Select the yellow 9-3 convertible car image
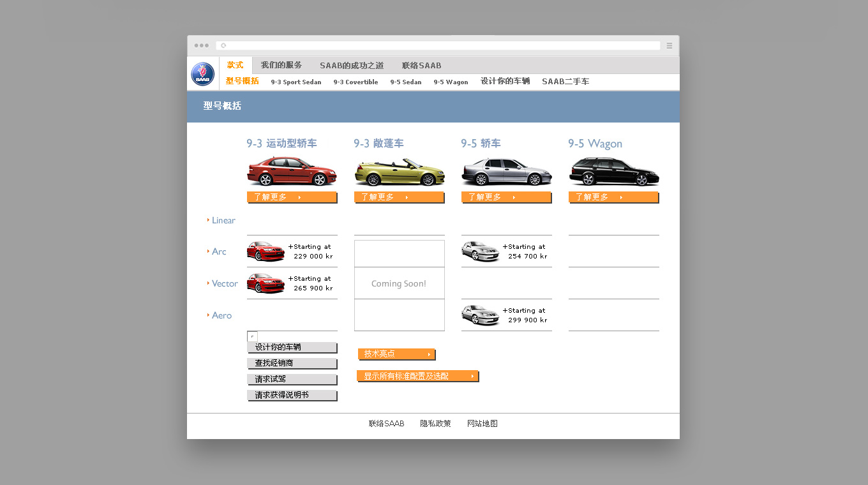868x485 pixels. click(x=400, y=172)
